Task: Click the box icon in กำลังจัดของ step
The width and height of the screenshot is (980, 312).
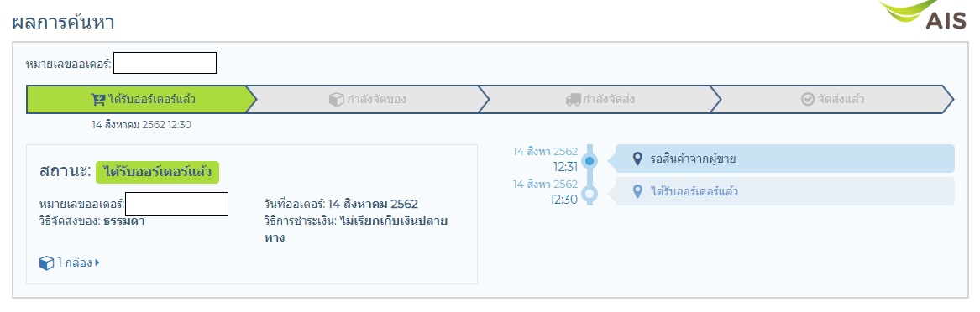Action: click(336, 99)
